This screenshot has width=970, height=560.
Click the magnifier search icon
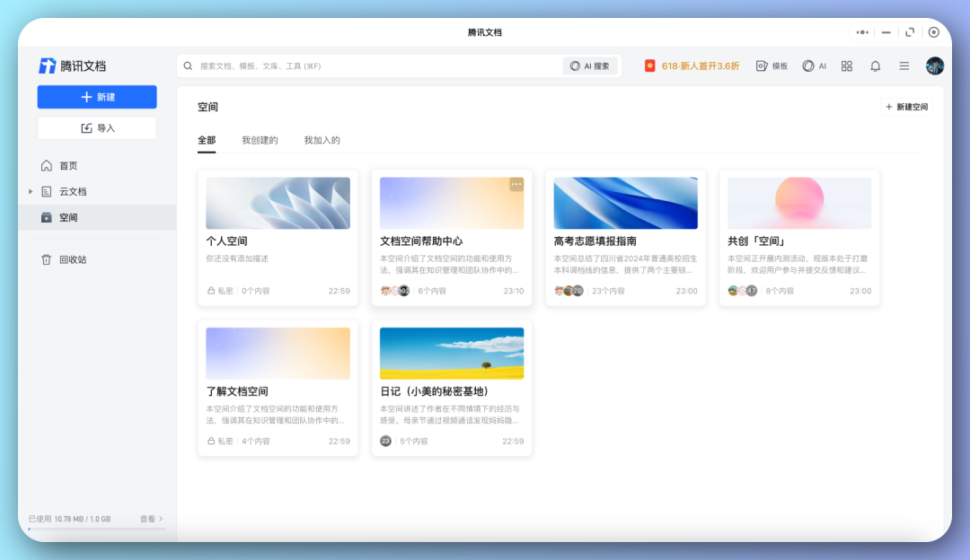point(188,66)
